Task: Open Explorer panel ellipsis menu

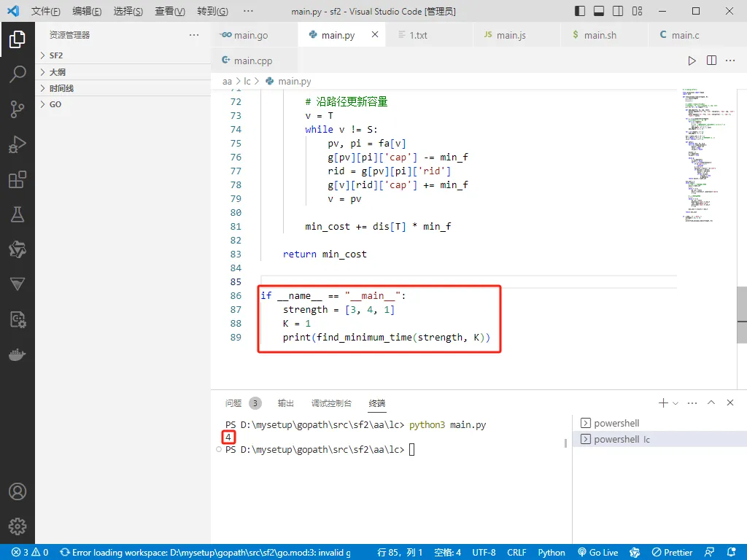Action: [194, 35]
